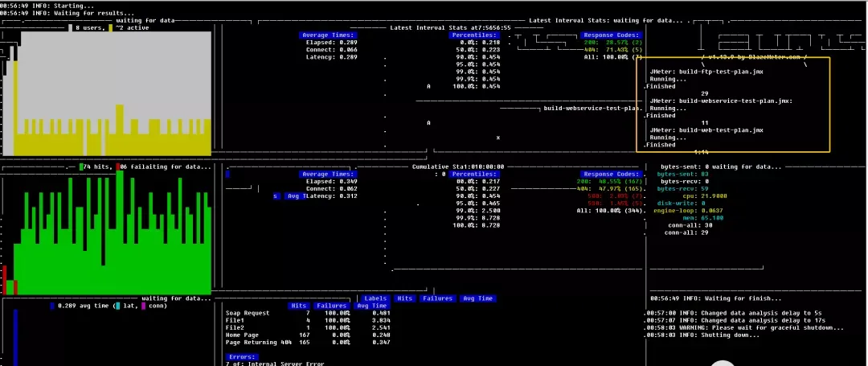Click the 'Internal Server Error' error line
The image size is (868, 366).
coord(275,364)
